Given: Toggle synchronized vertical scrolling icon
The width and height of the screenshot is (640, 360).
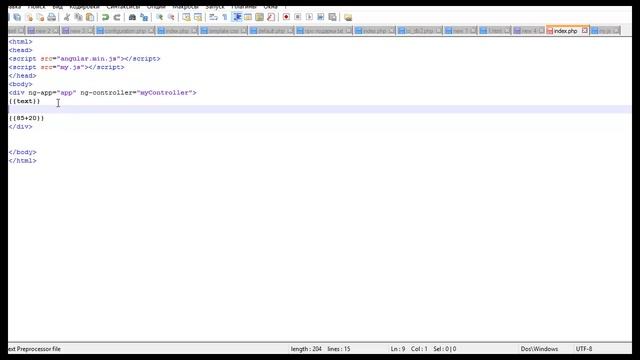Looking at the screenshot, I should click(x=187, y=17).
